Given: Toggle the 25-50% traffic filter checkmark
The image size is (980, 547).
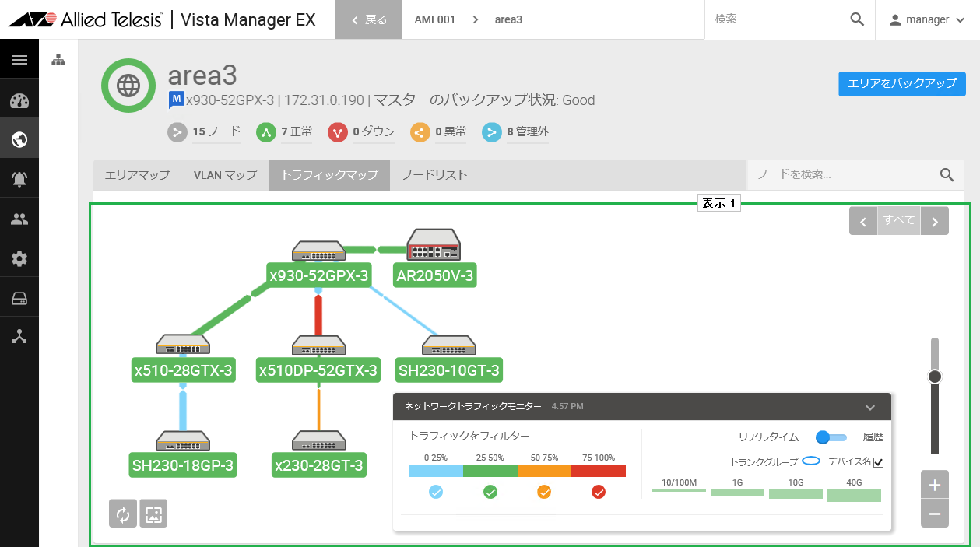Looking at the screenshot, I should (x=490, y=492).
